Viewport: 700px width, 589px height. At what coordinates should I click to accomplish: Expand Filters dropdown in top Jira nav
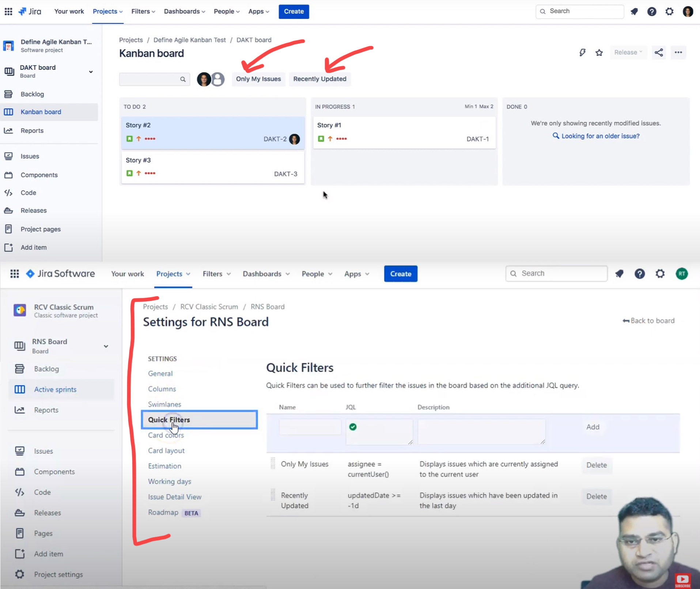click(x=143, y=11)
